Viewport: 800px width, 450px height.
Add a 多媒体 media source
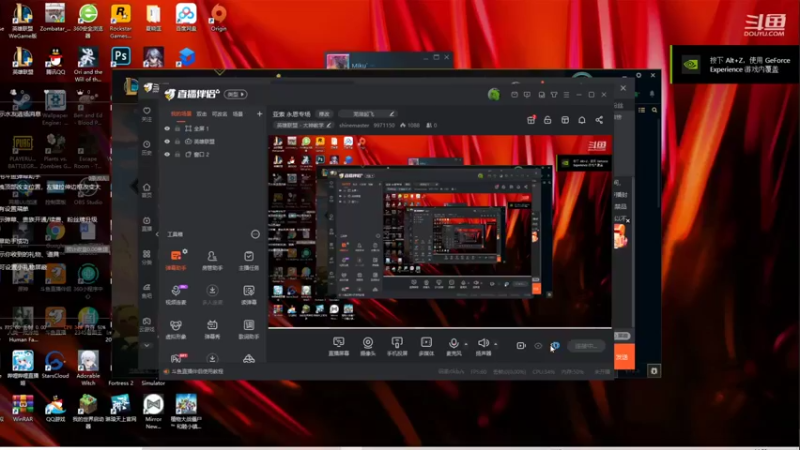coord(426,346)
